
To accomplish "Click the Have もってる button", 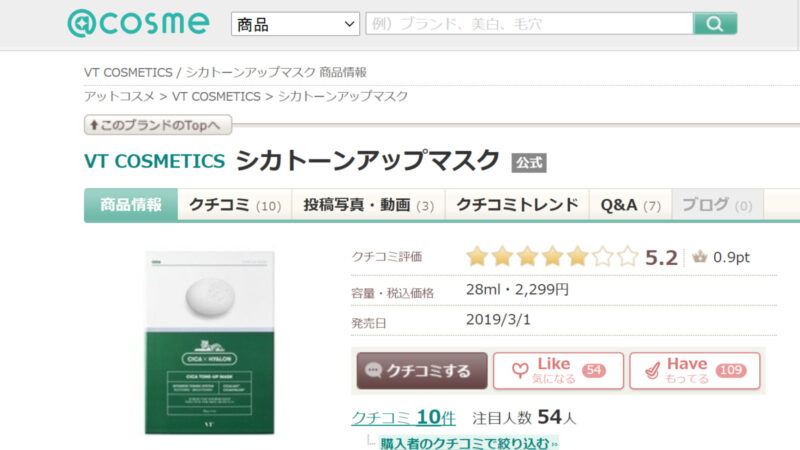I will point(694,371).
